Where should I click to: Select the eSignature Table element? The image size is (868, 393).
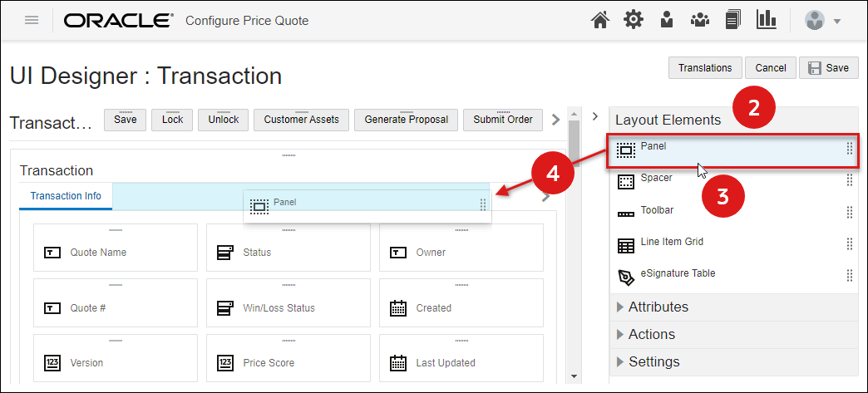coord(678,274)
